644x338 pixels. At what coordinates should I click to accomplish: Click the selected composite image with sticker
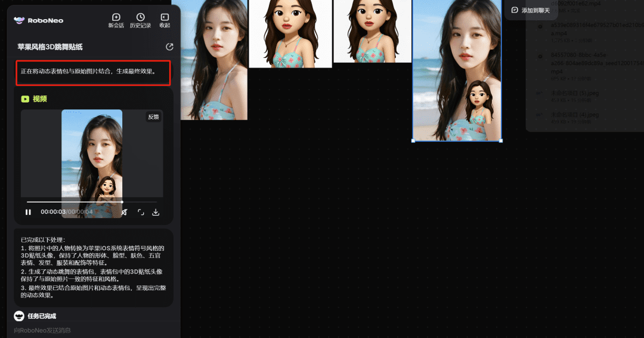coord(457,70)
